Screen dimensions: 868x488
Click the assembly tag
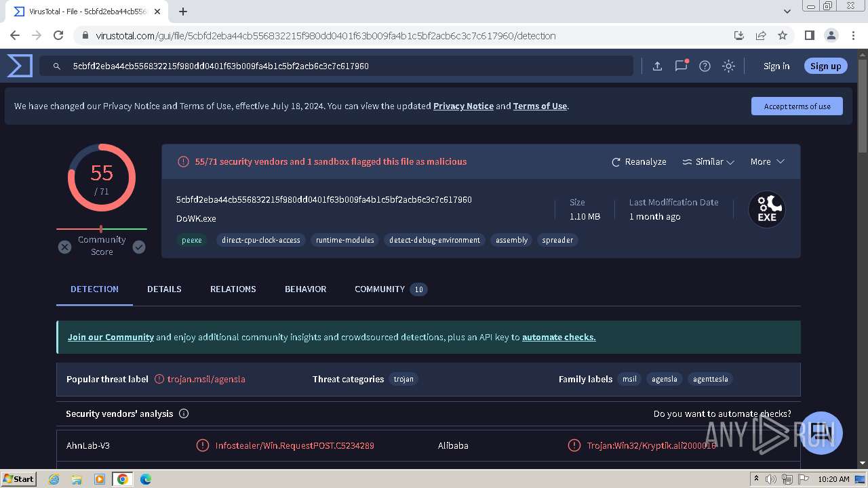click(x=511, y=240)
